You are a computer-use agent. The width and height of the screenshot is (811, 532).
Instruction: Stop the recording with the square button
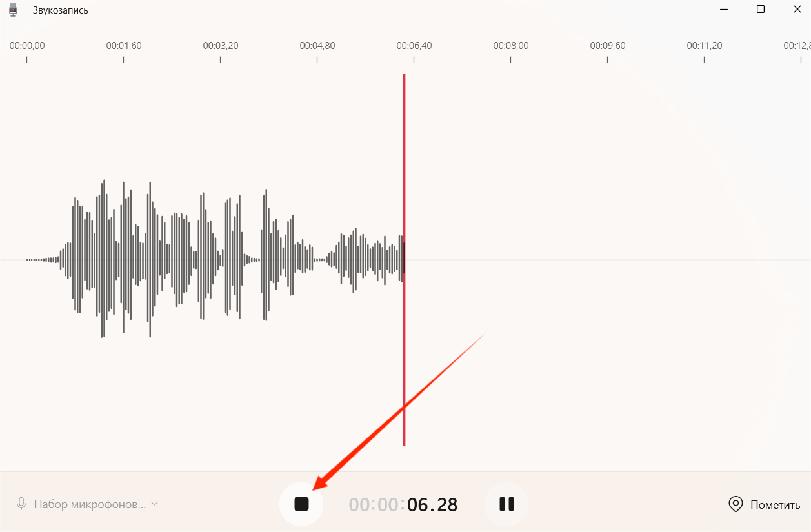pyautogui.click(x=301, y=504)
